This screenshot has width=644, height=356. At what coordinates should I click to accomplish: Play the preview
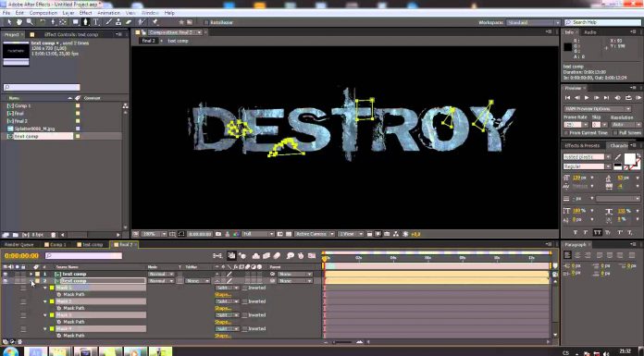point(587,98)
